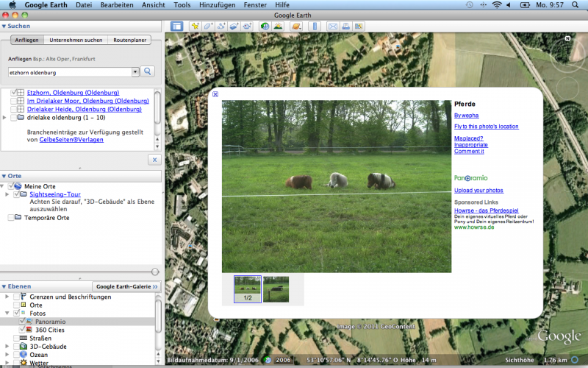Select the second photo thumbnail
This screenshot has height=368, width=588.
tap(276, 289)
